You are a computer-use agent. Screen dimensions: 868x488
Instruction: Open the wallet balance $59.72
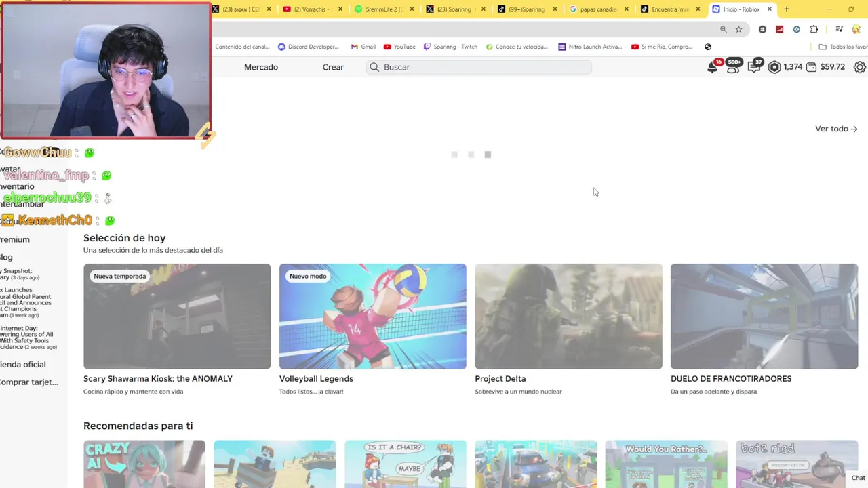(x=826, y=67)
